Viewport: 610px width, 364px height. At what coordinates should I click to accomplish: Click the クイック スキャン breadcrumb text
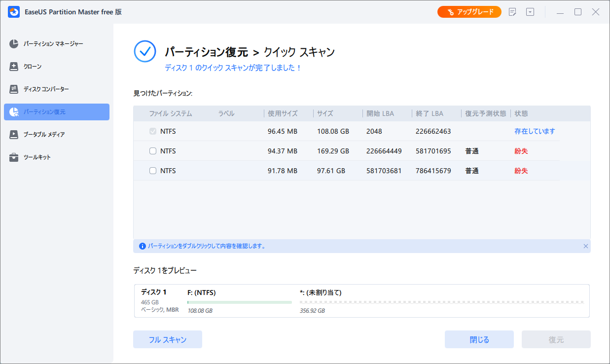coord(299,51)
